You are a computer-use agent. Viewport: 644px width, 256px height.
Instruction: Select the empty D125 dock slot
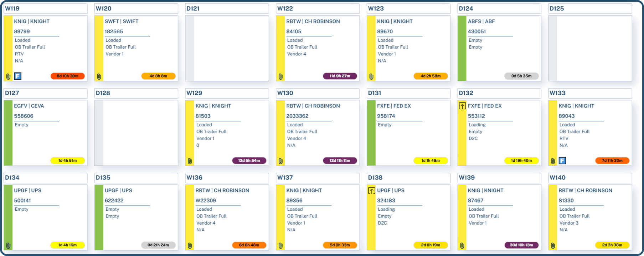click(x=590, y=48)
